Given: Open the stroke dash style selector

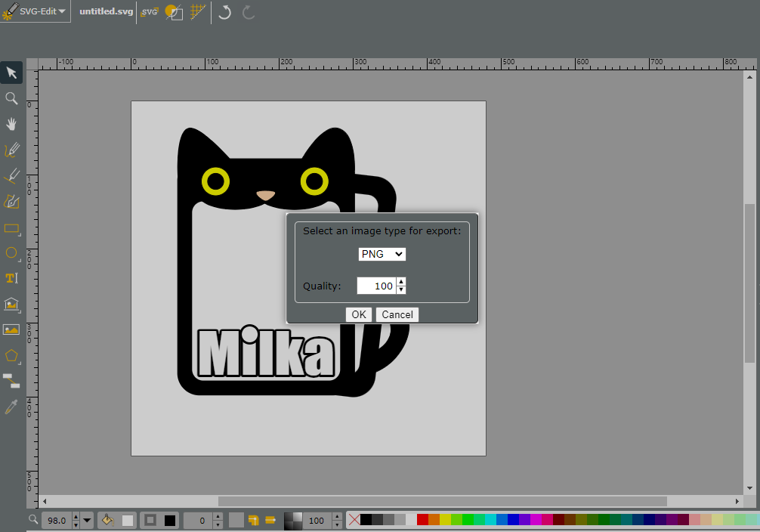Looking at the screenshot, I should pyautogui.click(x=236, y=521).
